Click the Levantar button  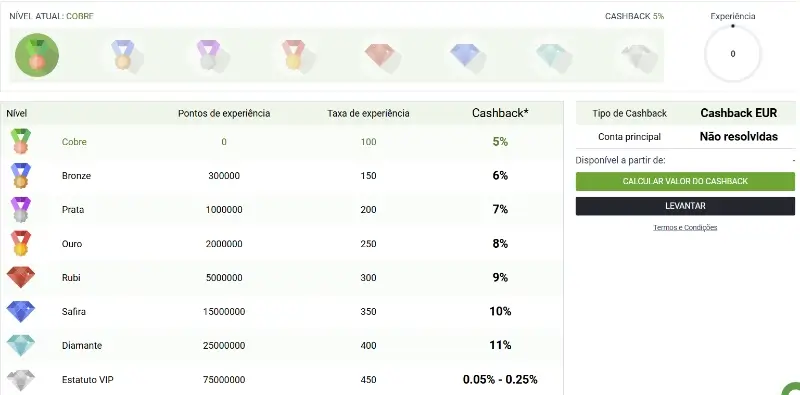685,206
